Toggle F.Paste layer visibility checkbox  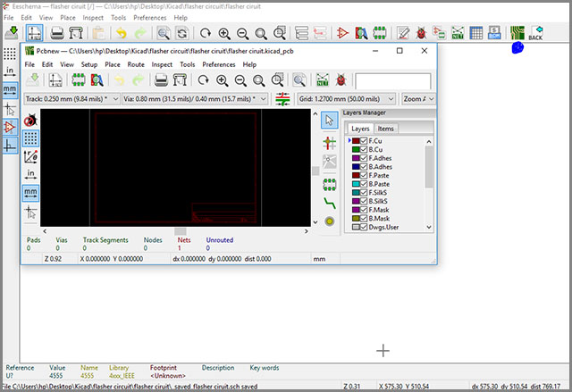pyautogui.click(x=364, y=175)
